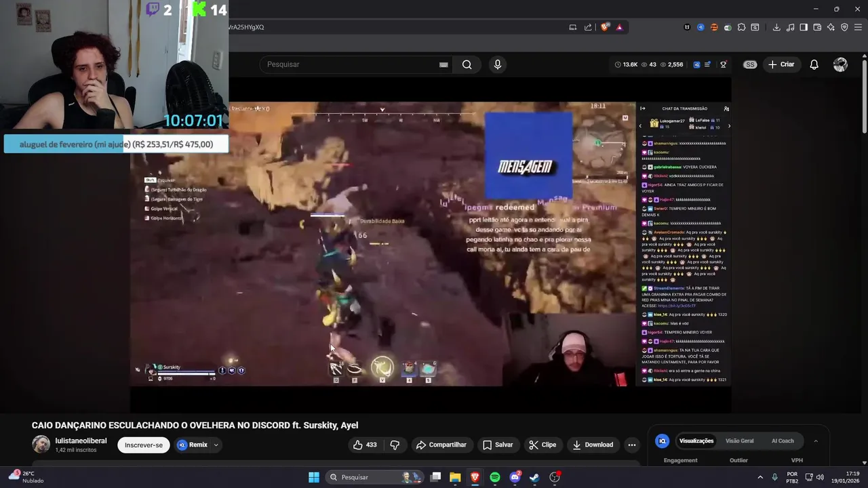
Task: Click the taskbar microphone tray icon
Action: pyautogui.click(x=774, y=477)
